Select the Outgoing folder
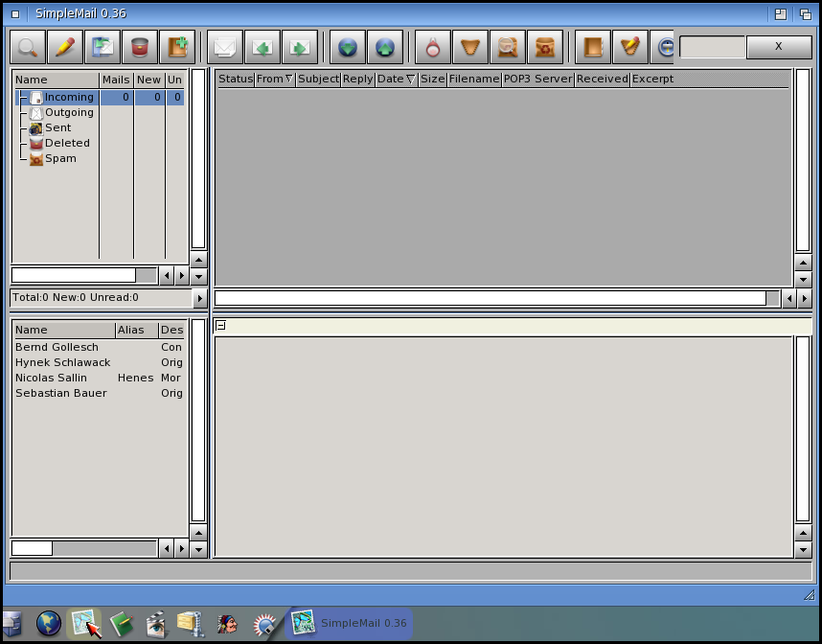Screen dimensions: 822x644 (x=69, y=112)
